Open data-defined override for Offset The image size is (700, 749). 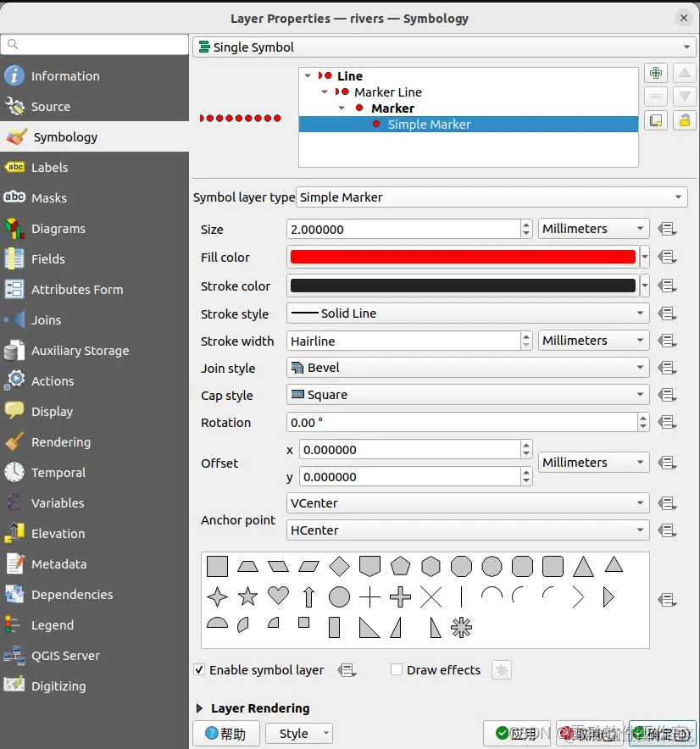click(x=667, y=463)
